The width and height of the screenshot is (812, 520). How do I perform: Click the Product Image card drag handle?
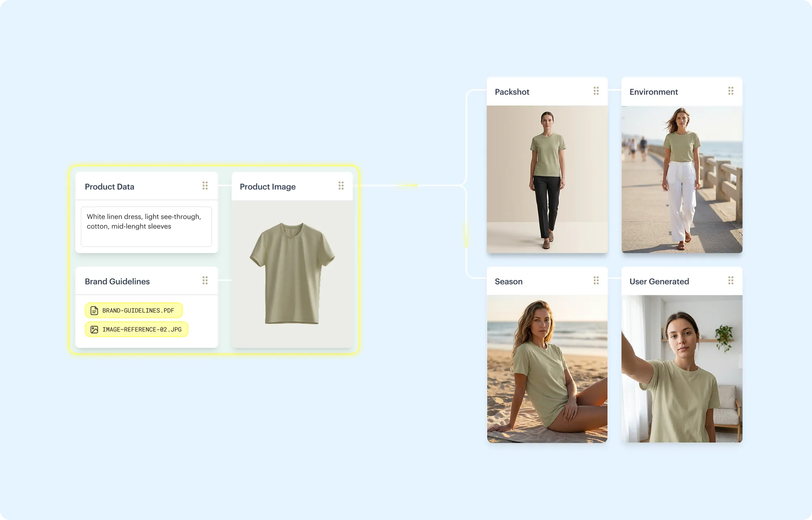(341, 185)
